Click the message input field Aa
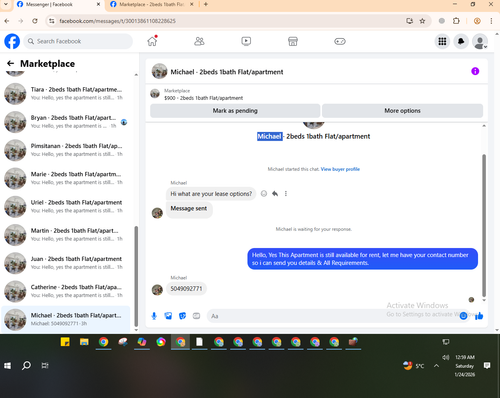This screenshot has width=500, height=398. [x=332, y=316]
